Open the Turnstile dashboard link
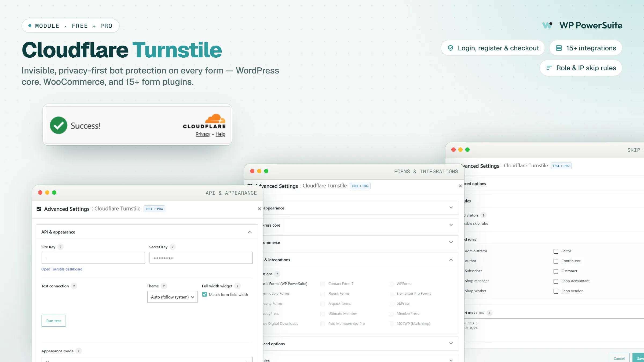644x362 pixels. (x=62, y=269)
